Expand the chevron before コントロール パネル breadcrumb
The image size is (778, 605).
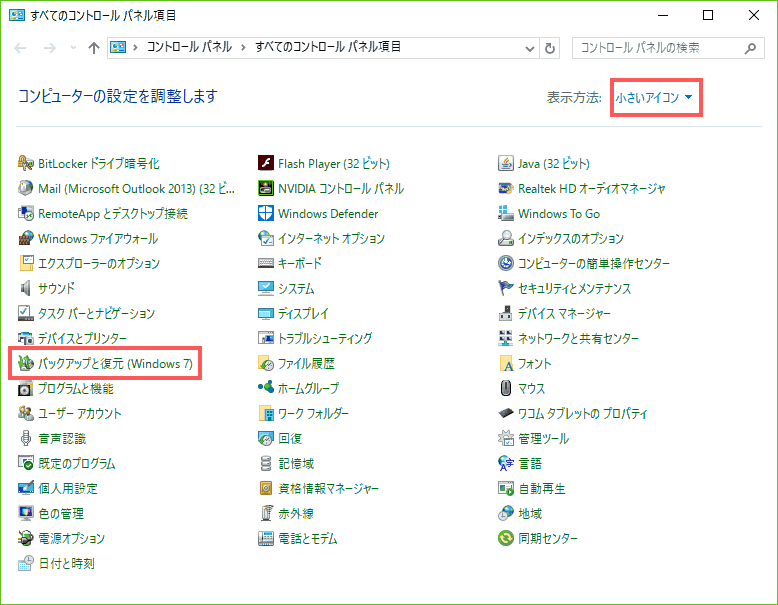point(134,48)
